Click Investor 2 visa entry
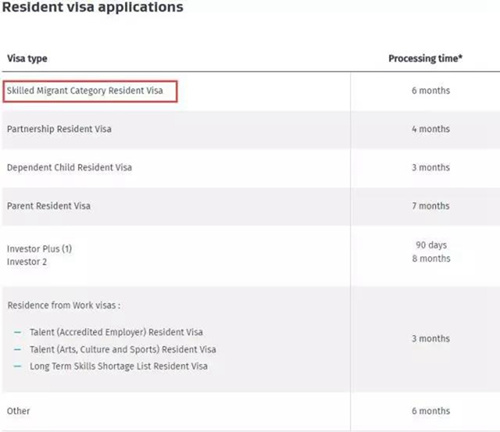Image resolution: width=500 pixels, height=432 pixels. pos(27,262)
